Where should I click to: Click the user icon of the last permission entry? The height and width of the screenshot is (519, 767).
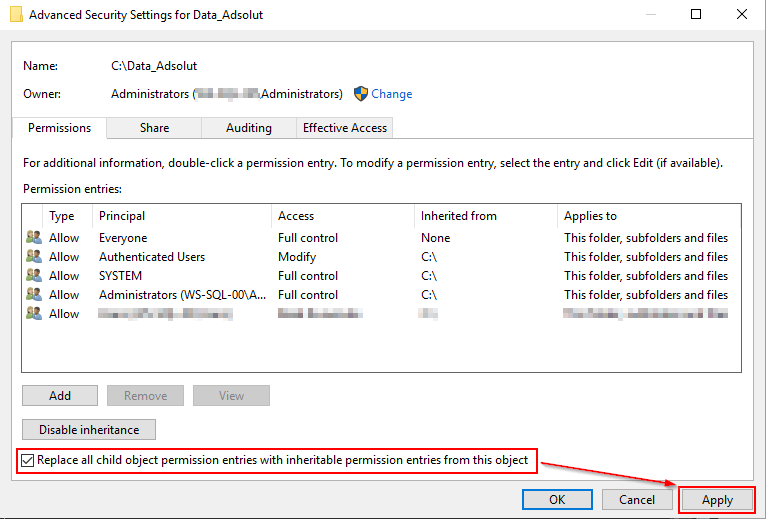click(x=34, y=314)
